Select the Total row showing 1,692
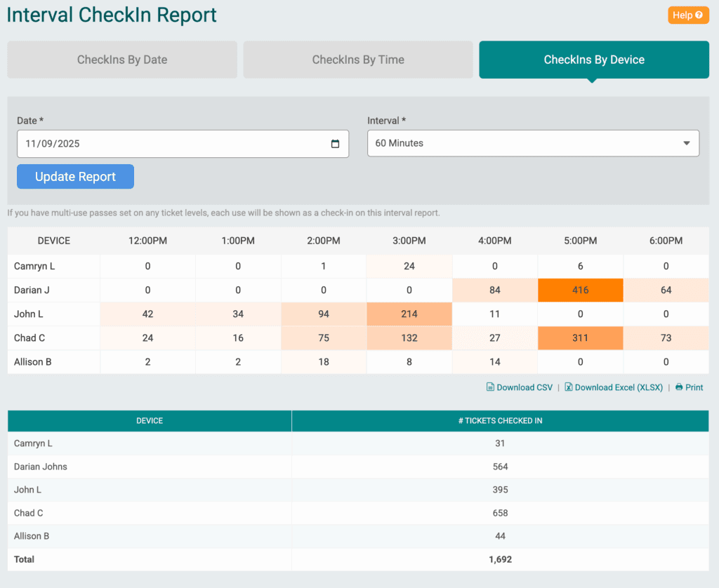Screen dimensions: 719x588 pyautogui.click(x=359, y=559)
